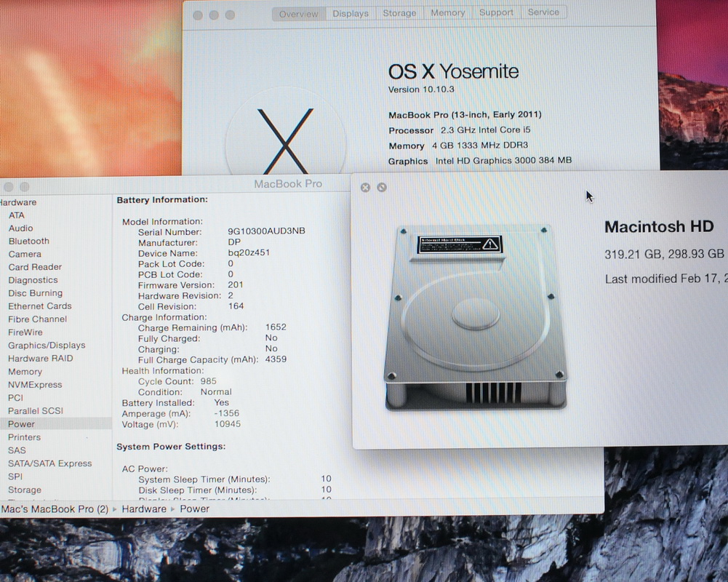
Task: Open the Bluetooth hardware section
Action: click(28, 241)
